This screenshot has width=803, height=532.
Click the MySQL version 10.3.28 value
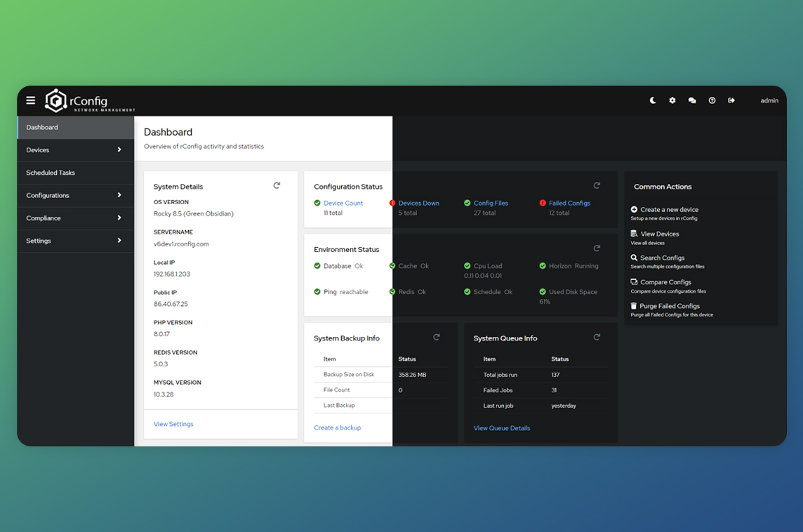pyautogui.click(x=164, y=394)
